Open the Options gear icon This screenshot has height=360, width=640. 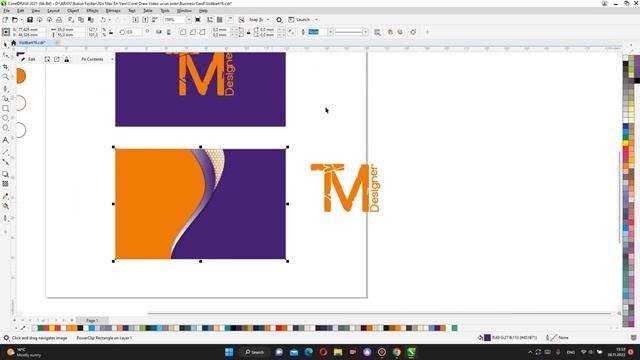(x=279, y=20)
